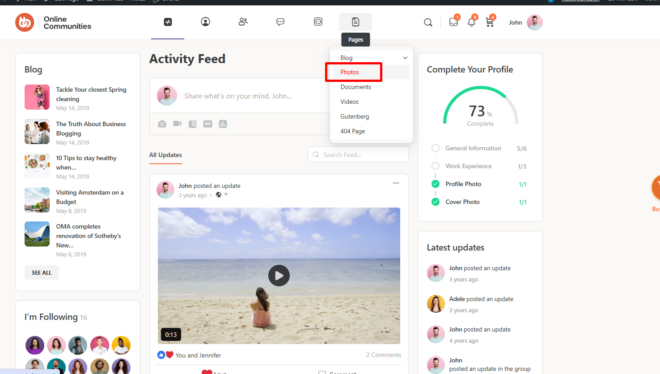The height and width of the screenshot is (374, 660).
Task: Open the post options three-dot menu
Action: (396, 183)
